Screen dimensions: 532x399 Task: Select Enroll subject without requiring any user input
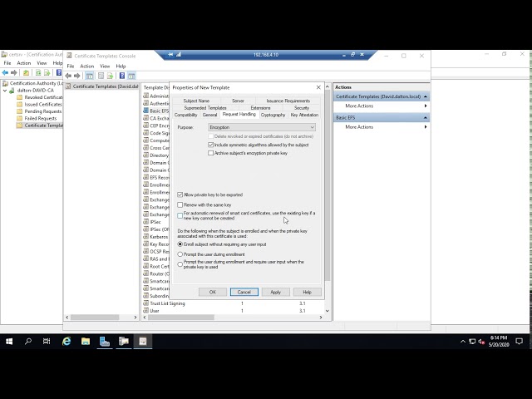point(180,244)
